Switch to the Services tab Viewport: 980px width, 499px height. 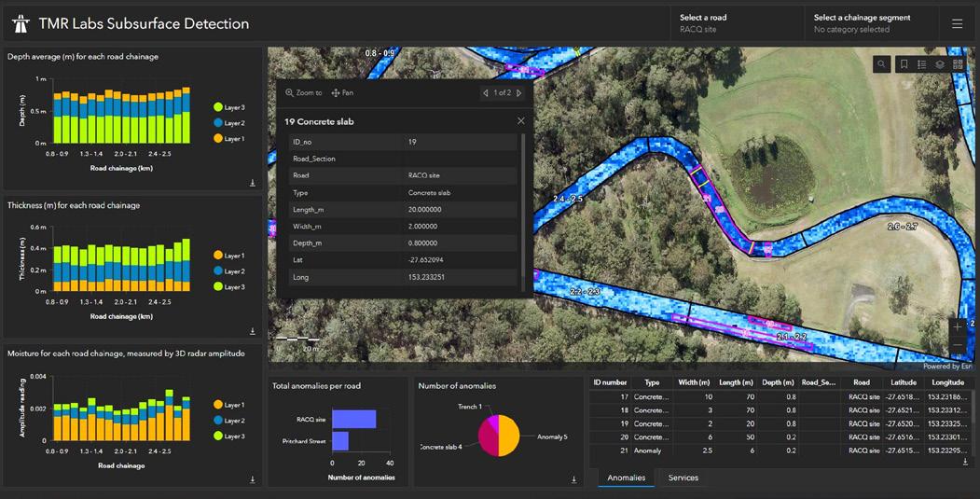coord(683,478)
